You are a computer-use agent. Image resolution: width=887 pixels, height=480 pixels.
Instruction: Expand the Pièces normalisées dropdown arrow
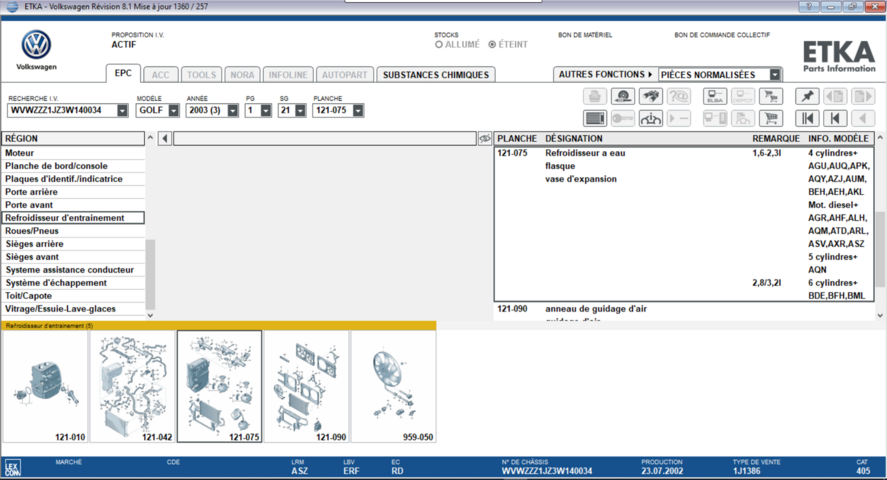(x=775, y=75)
